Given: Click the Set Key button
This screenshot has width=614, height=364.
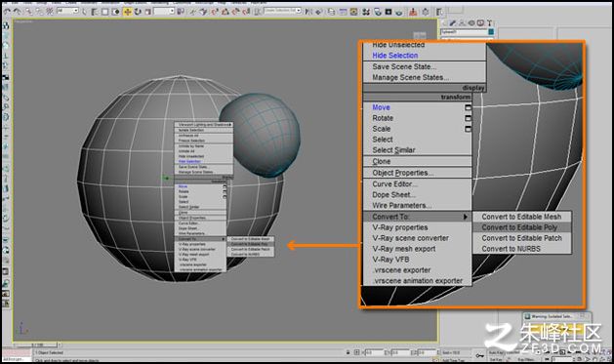Looking at the screenshot, I should (496, 359).
